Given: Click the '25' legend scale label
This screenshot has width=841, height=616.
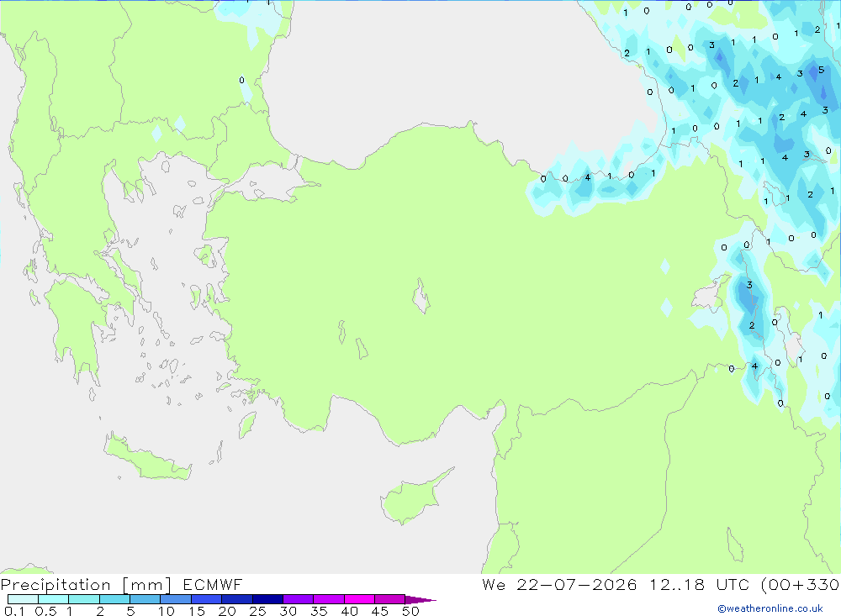Looking at the screenshot, I should point(258,611).
